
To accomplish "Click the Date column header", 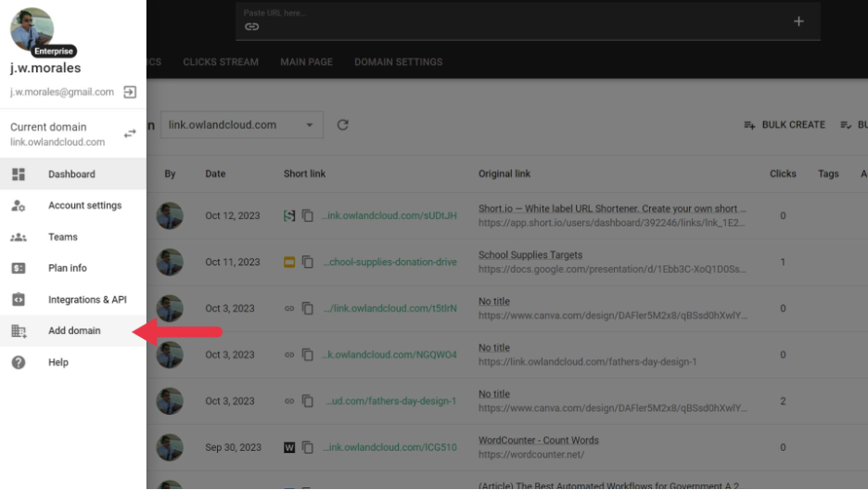I will (x=215, y=174).
